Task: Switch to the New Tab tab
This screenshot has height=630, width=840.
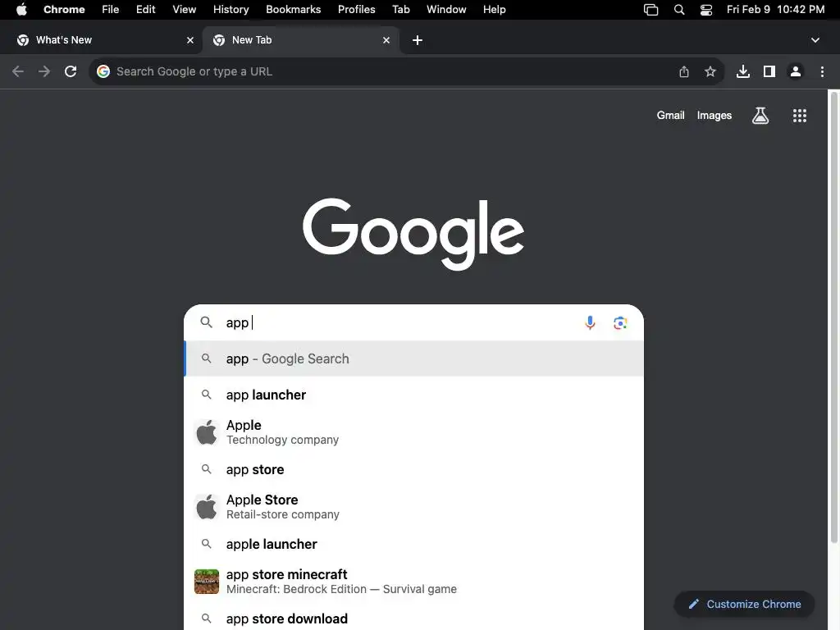Action: (x=301, y=40)
